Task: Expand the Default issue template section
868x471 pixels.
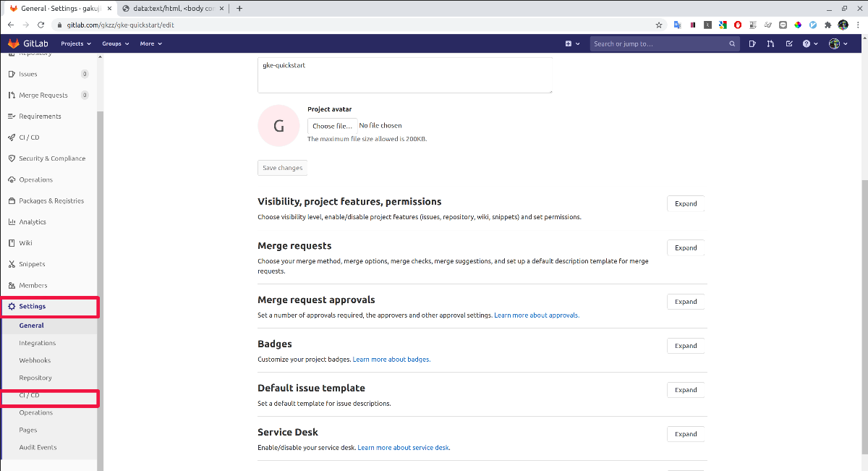Action: click(686, 390)
